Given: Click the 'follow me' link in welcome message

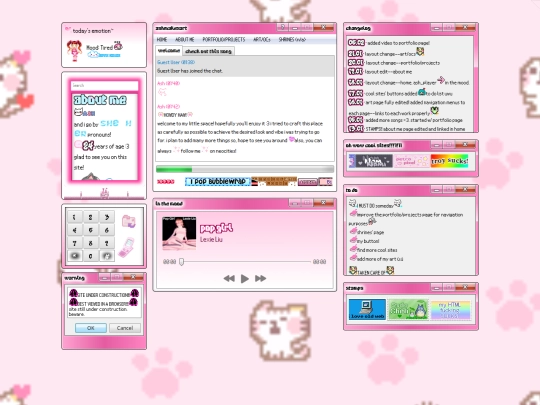Looking at the screenshot, I should (190, 151).
